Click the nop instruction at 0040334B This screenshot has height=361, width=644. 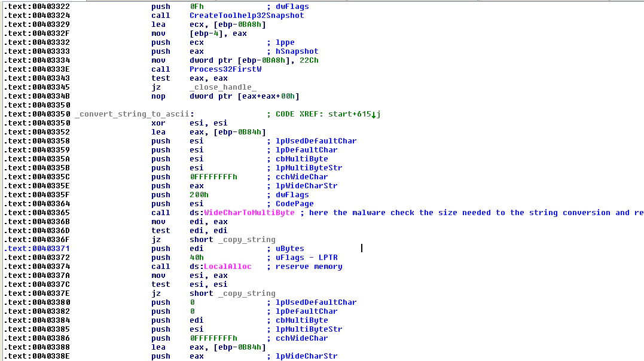point(225,96)
